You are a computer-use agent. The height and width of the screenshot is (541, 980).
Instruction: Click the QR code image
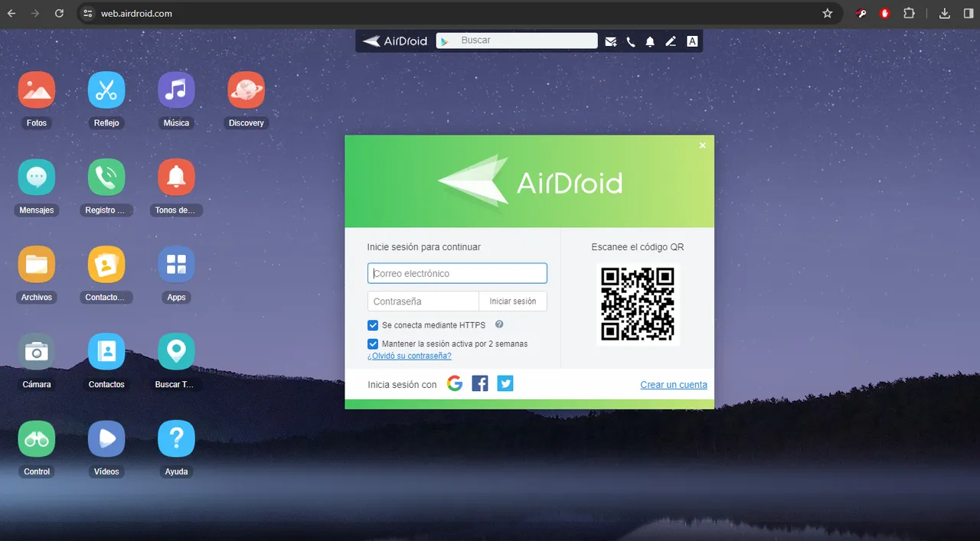click(x=638, y=304)
